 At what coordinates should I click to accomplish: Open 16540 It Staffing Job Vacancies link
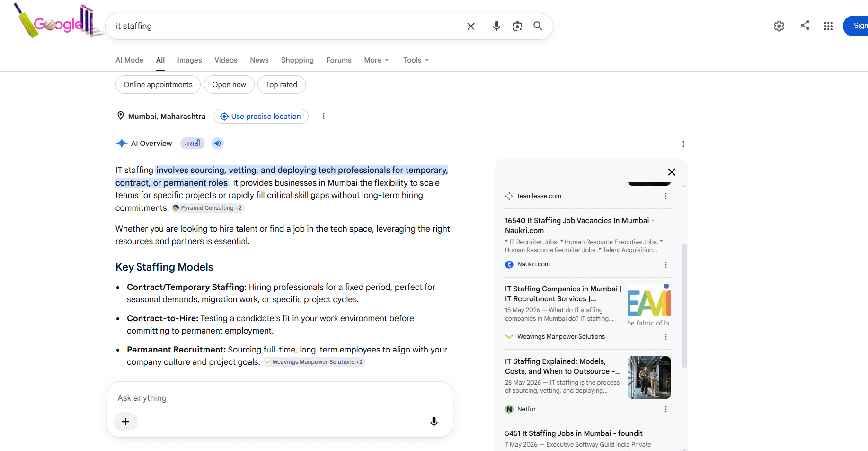580,225
